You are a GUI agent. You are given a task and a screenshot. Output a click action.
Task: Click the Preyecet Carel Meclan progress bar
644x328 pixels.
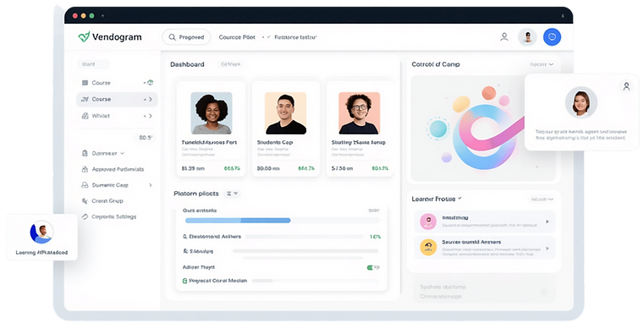pyautogui.click(x=316, y=281)
